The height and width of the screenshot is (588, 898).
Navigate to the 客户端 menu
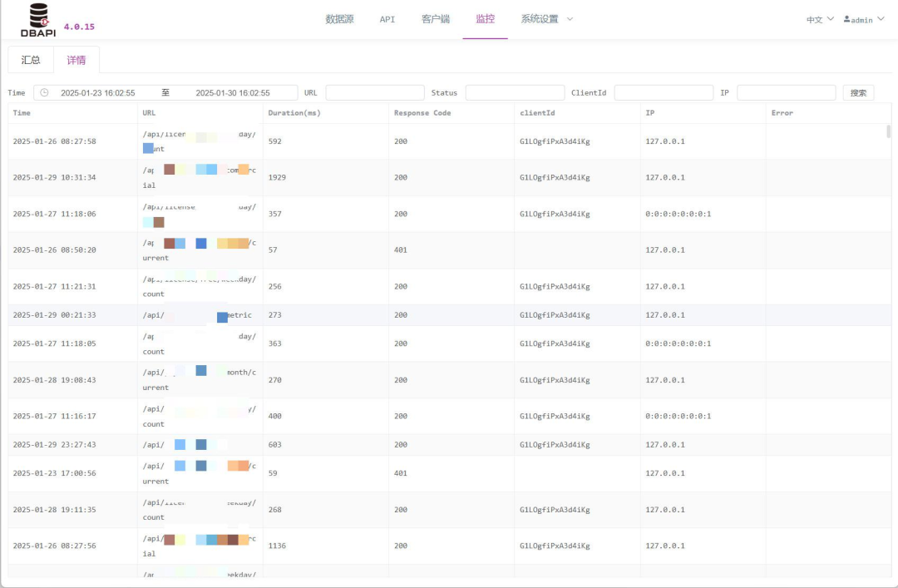coord(436,19)
